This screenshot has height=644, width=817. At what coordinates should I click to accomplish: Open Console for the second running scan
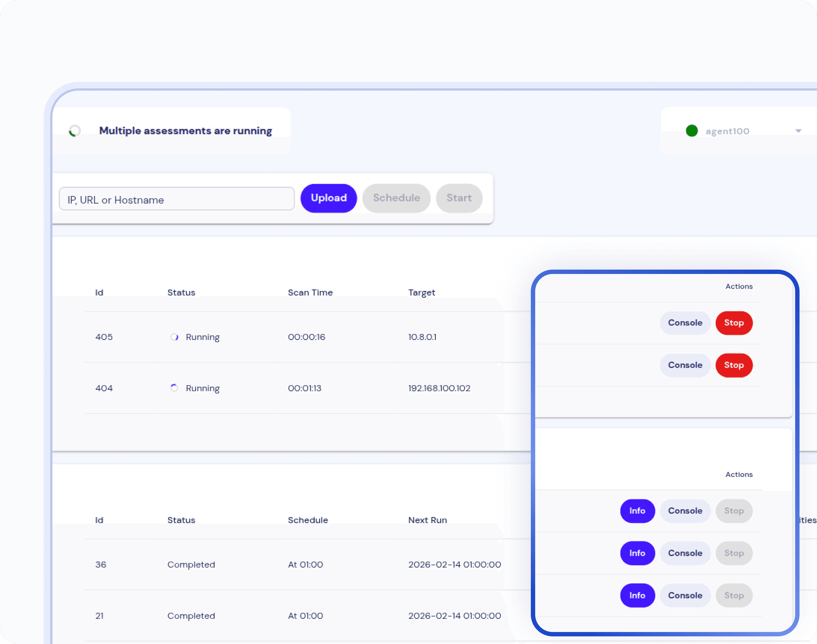[x=685, y=365]
